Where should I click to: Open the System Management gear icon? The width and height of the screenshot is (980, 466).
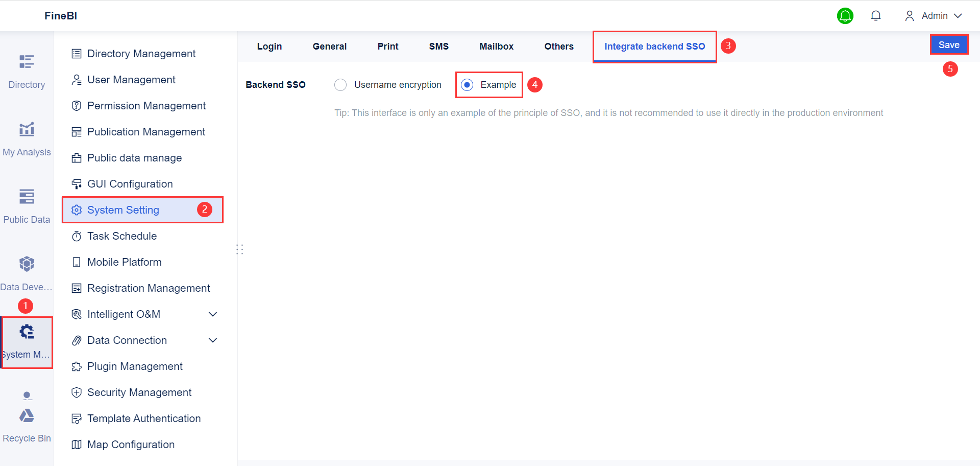pos(27,331)
